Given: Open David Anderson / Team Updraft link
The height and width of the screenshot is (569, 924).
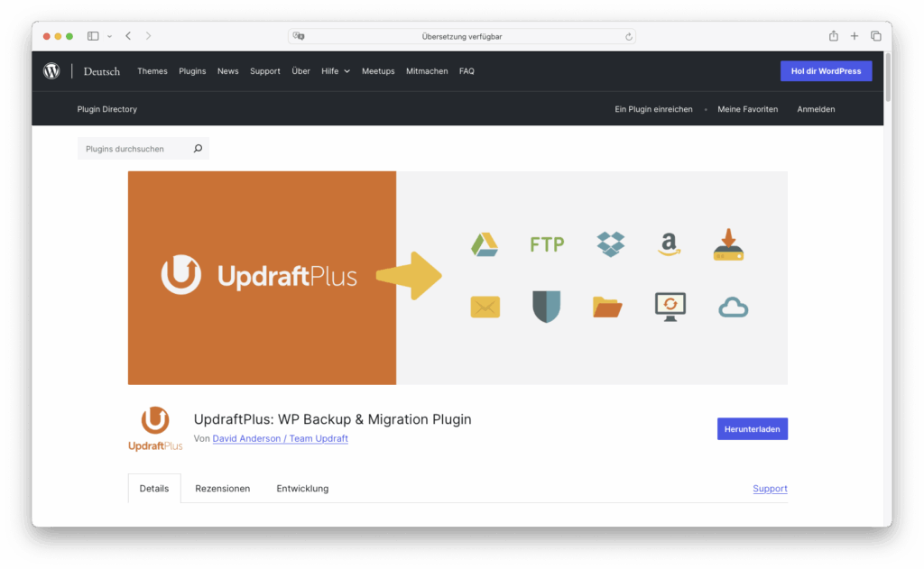Looking at the screenshot, I should coord(280,438).
